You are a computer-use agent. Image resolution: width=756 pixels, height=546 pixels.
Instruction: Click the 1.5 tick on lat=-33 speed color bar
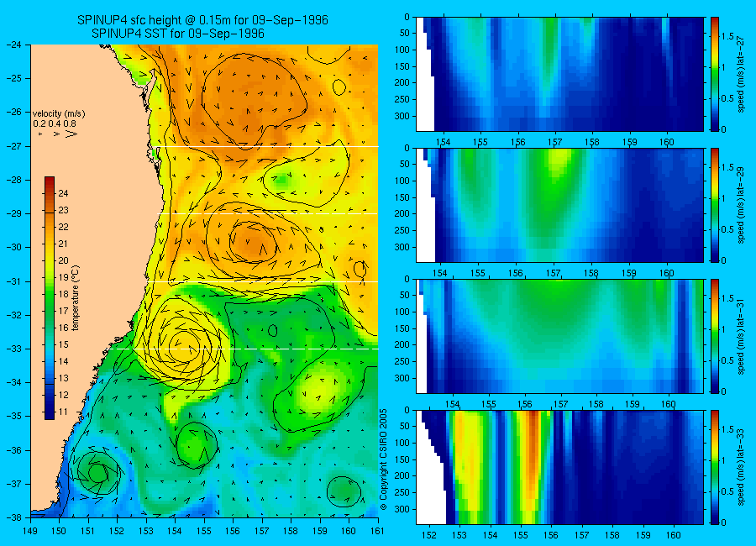727,429
